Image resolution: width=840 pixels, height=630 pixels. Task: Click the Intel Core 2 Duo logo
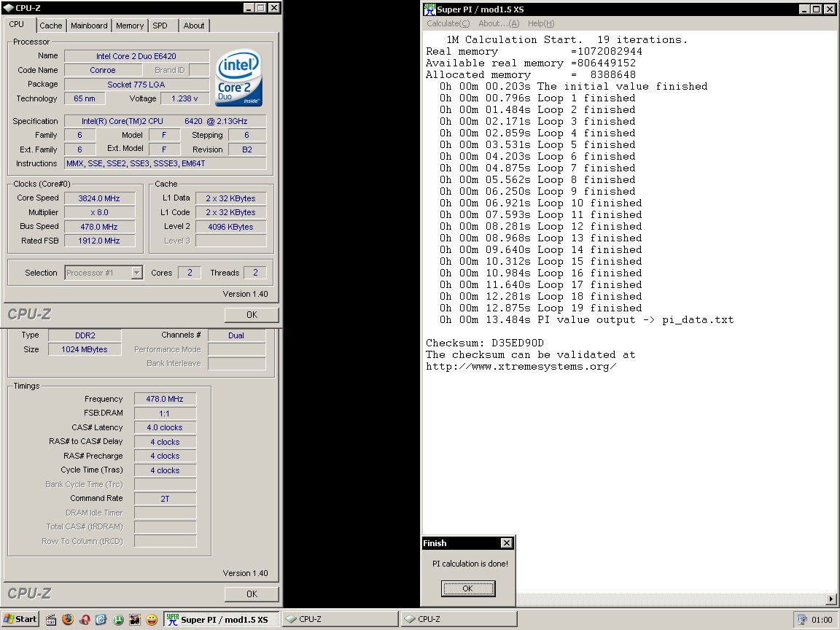pyautogui.click(x=239, y=78)
